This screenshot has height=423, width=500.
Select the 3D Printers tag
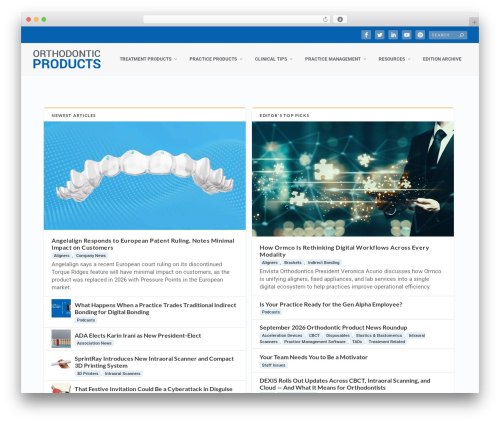pyautogui.click(x=87, y=373)
